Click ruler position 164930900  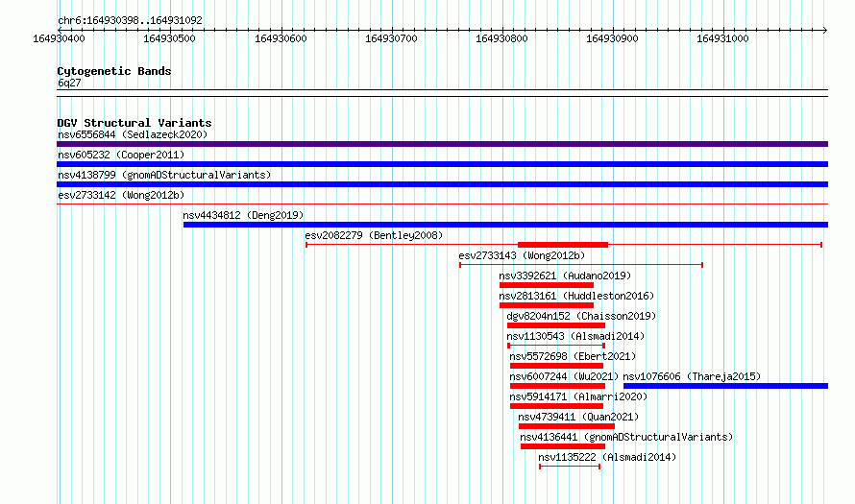[612, 38]
